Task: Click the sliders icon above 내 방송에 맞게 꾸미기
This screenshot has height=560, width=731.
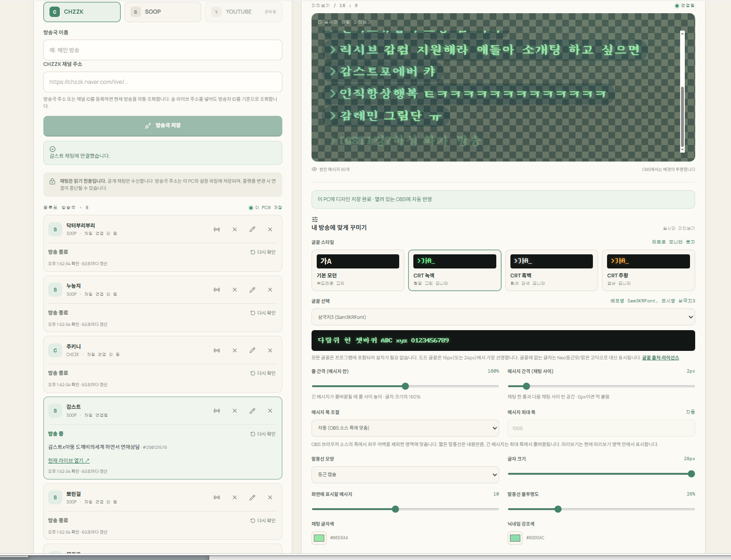Action: point(315,219)
